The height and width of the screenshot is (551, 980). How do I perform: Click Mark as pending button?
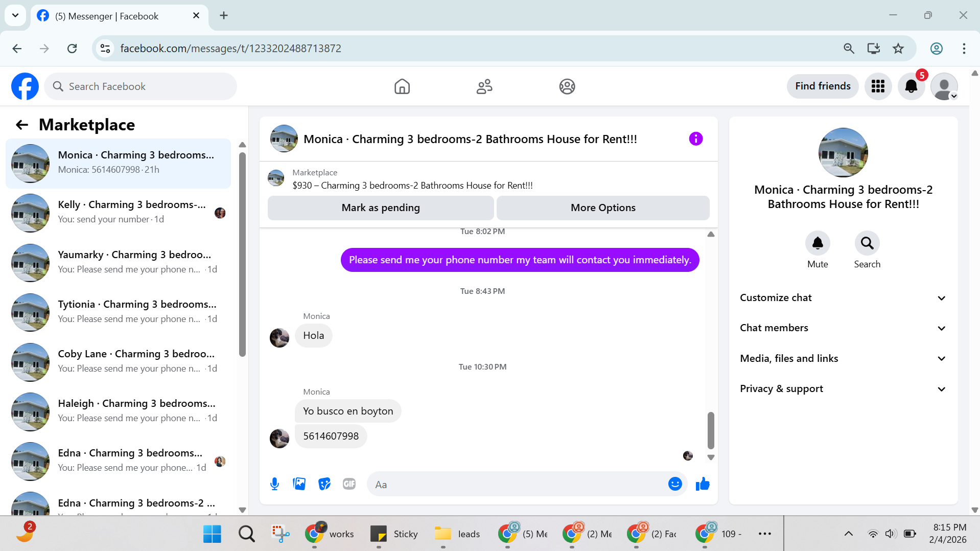[381, 208]
